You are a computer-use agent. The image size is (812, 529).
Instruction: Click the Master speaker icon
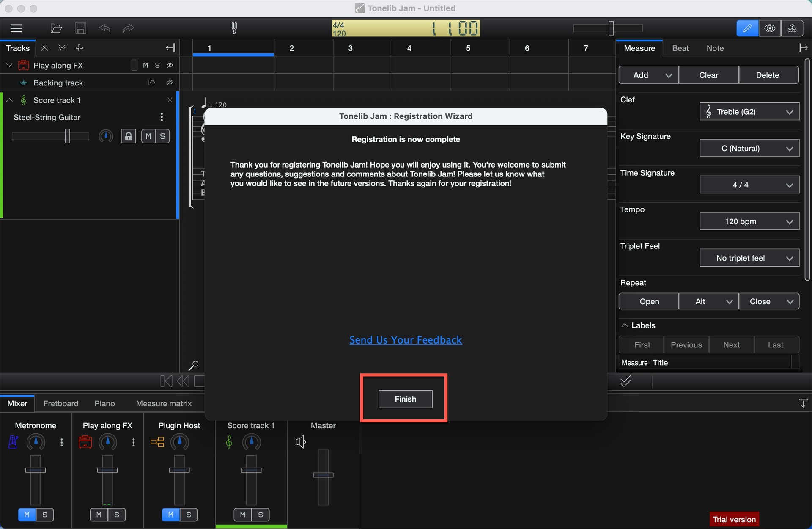pos(301,442)
